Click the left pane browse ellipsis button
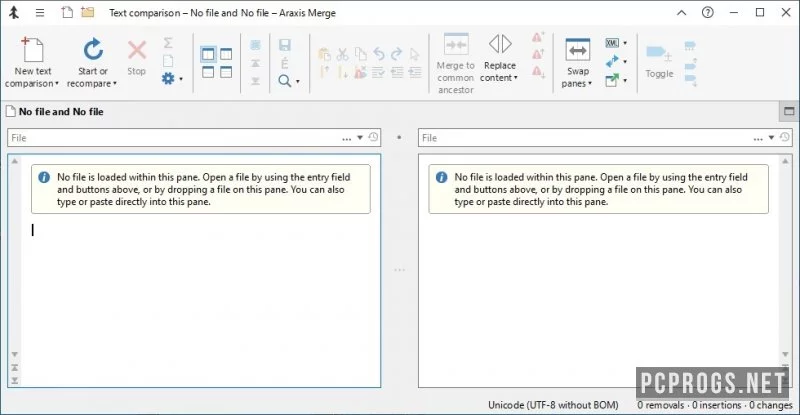Viewport: 800px width, 415px height. [346, 138]
